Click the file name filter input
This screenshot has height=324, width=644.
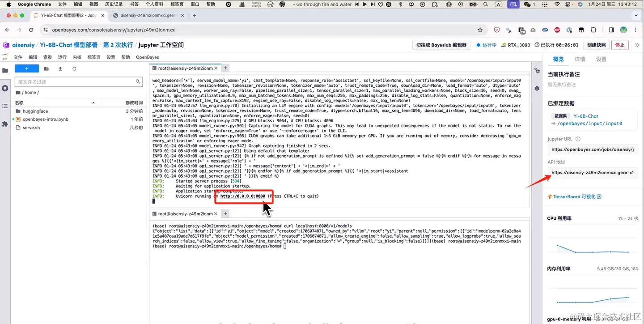[79, 82]
